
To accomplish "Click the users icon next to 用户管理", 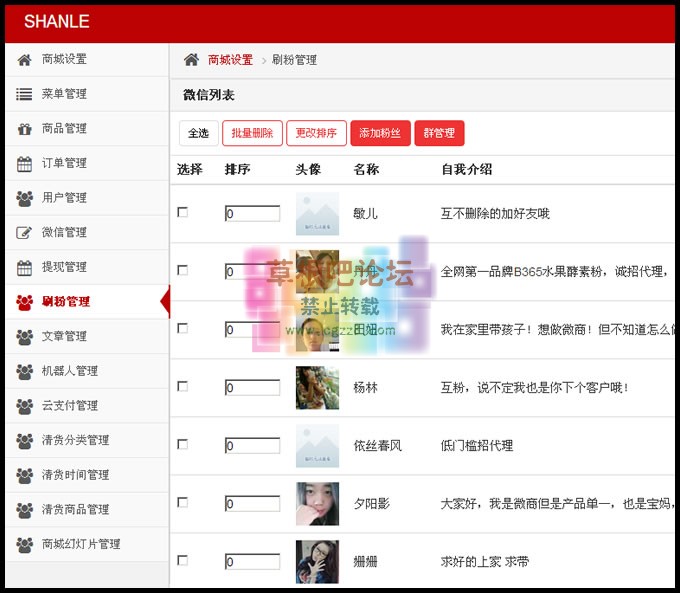I will [24, 198].
